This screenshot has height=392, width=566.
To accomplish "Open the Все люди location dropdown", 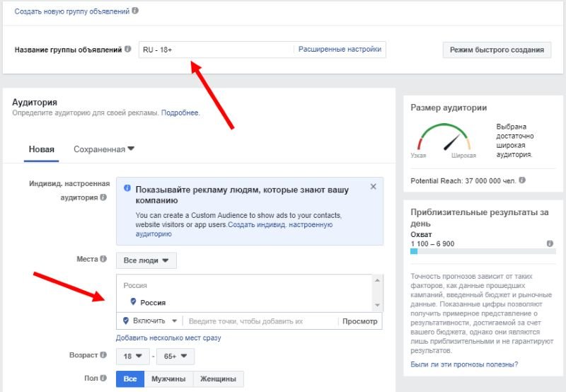I will (x=146, y=260).
